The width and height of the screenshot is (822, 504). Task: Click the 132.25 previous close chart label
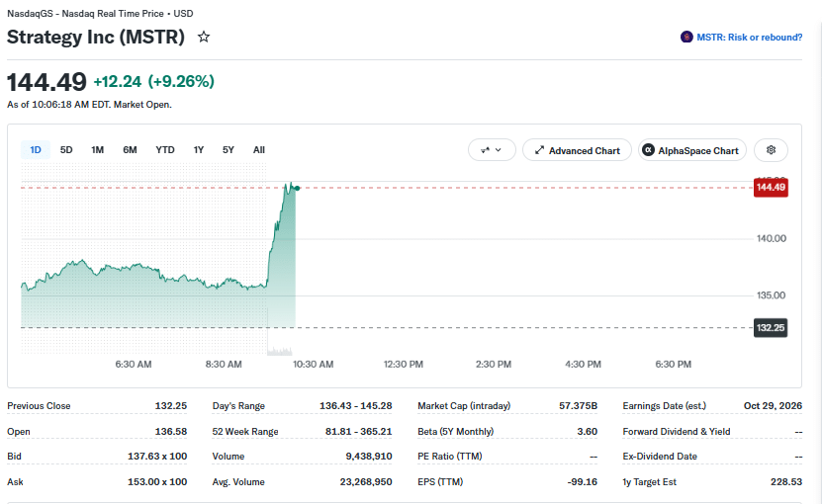pyautogui.click(x=771, y=328)
